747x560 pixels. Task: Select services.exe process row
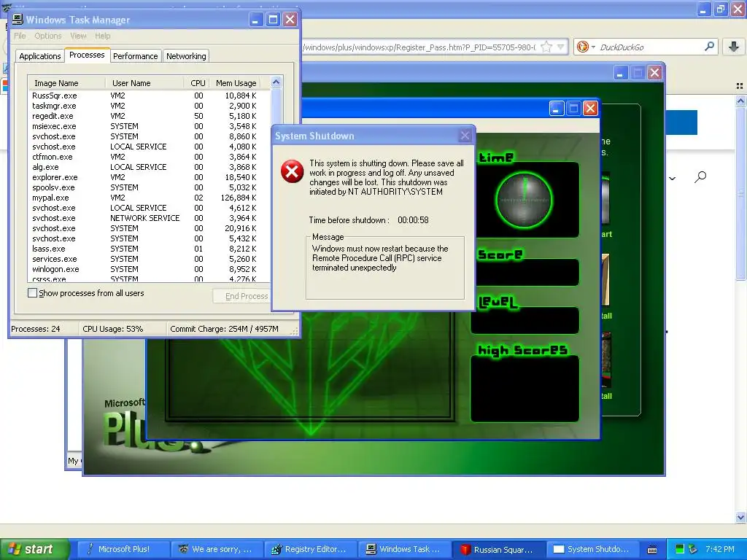[149, 259]
